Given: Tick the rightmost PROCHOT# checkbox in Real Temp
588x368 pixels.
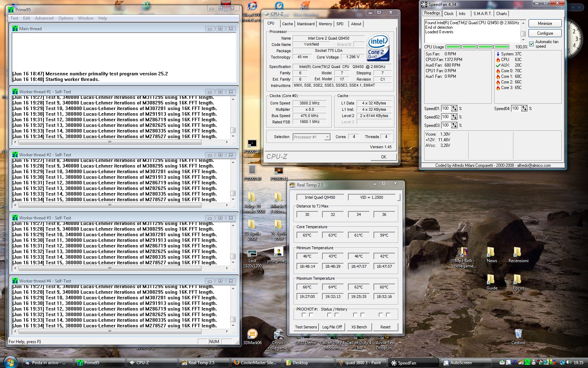Looking at the screenshot, I should pyautogui.click(x=388, y=315).
